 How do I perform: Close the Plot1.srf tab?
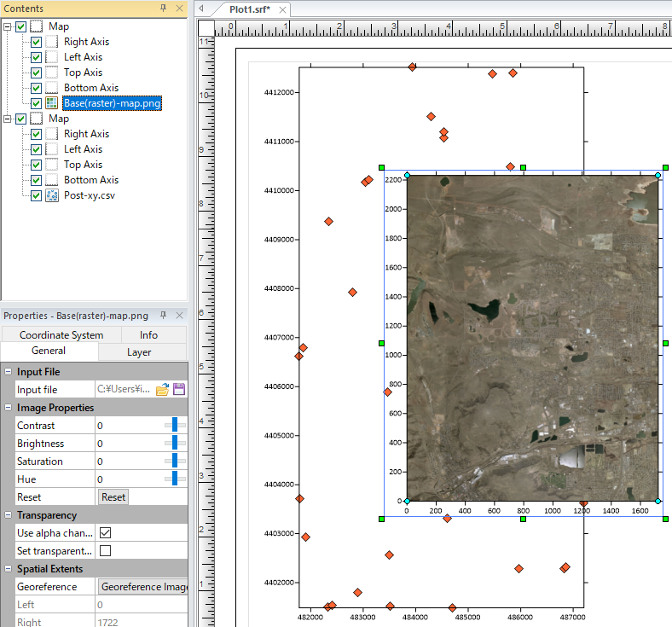[x=282, y=10]
